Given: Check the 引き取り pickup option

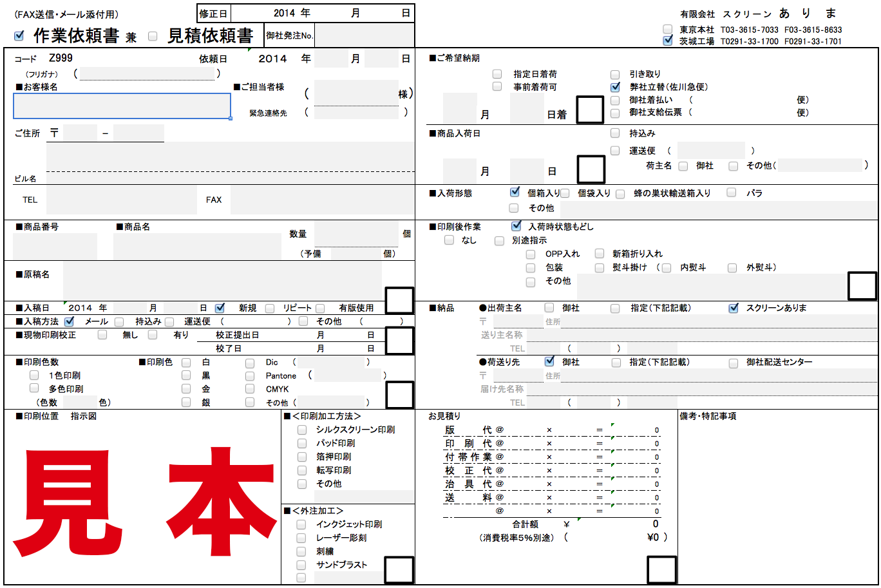Looking at the screenshot, I should 615,73.
